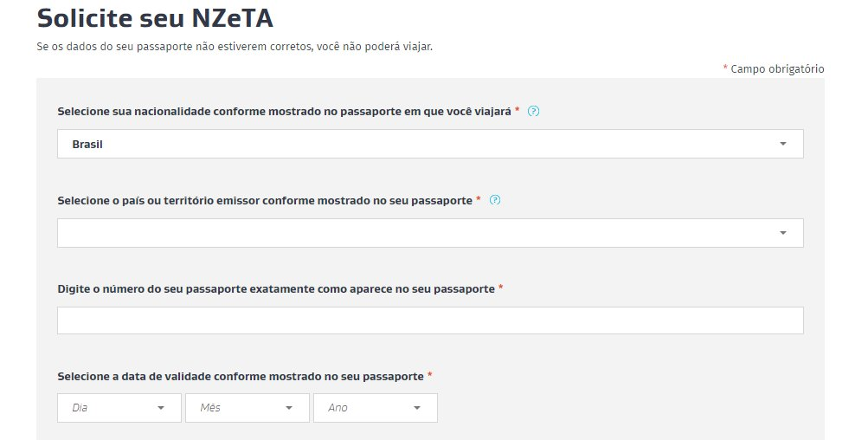Open the empty issuing country dropdown
This screenshot has height=440, width=868.
[430, 233]
